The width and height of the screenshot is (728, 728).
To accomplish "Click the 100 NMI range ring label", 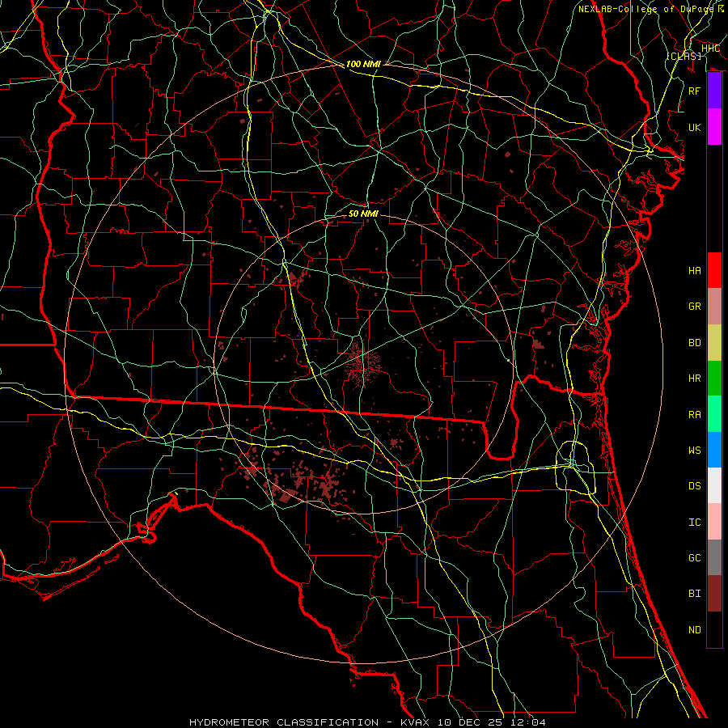I will click(x=363, y=64).
